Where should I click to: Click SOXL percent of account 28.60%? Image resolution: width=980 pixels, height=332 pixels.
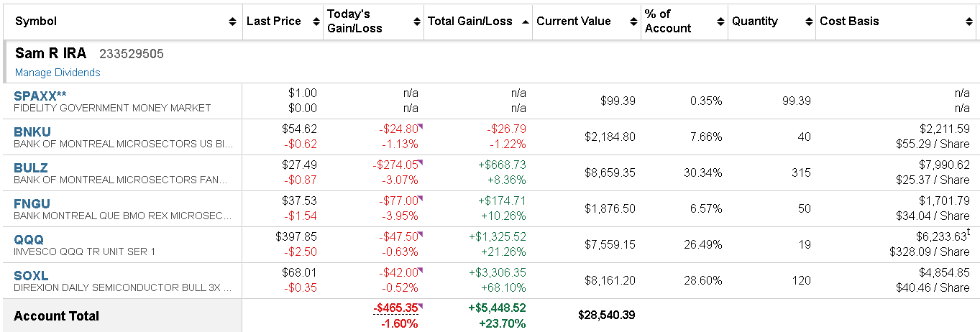tap(703, 280)
